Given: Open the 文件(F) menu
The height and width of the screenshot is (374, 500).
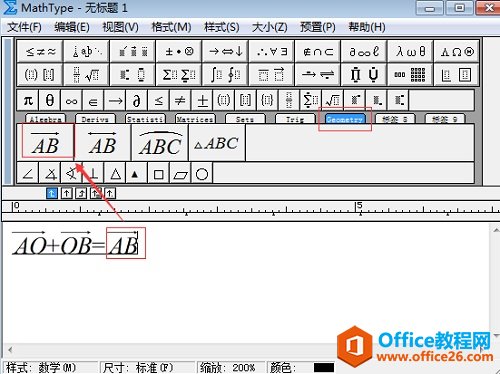Looking at the screenshot, I should pos(24,27).
